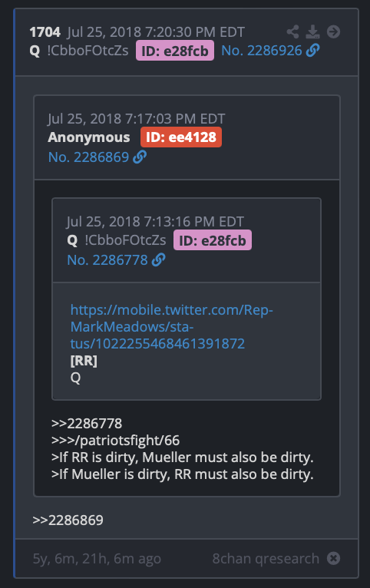This screenshot has height=588, width=370.
Task: Click the right arrow circle icon
Action: [x=333, y=32]
